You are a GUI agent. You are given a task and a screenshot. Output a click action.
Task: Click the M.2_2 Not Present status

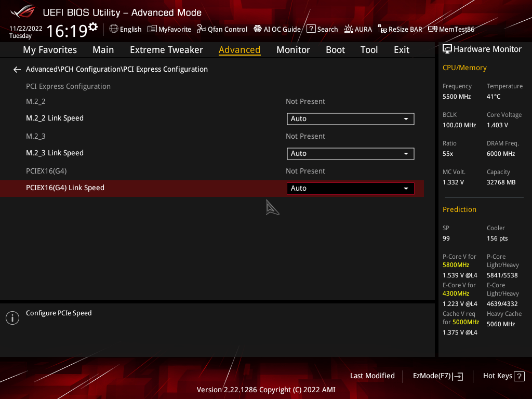point(305,101)
